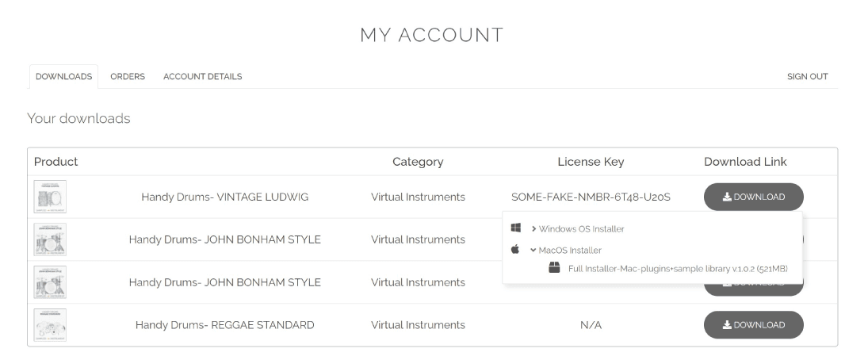868x360 pixels.
Task: Sign out of the account
Action: (x=807, y=76)
